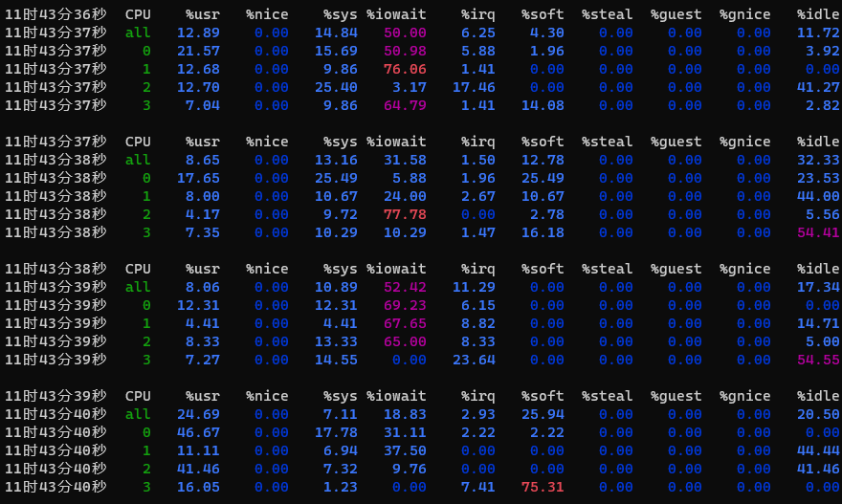Image resolution: width=842 pixels, height=504 pixels.
Task: Select the %soft value 4.30
Action: click(x=546, y=33)
